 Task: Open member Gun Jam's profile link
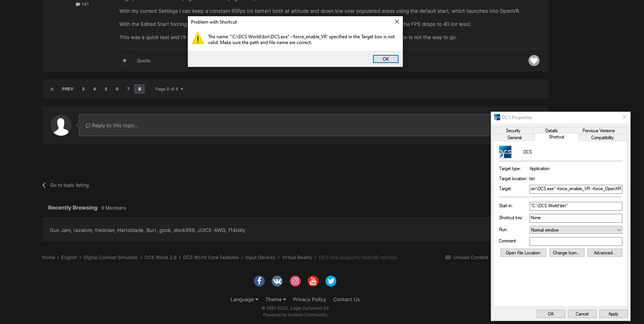pyautogui.click(x=60, y=230)
